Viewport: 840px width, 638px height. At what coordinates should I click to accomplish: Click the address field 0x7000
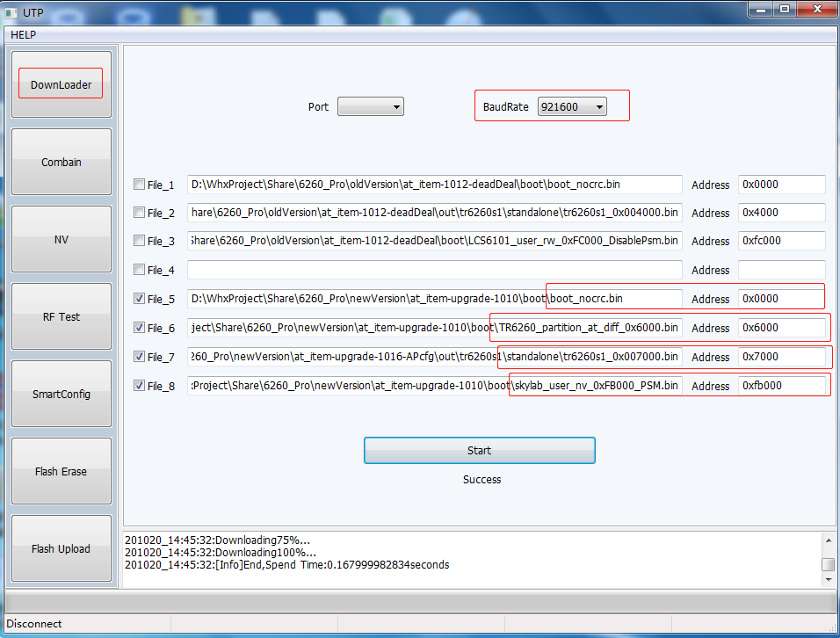click(782, 356)
